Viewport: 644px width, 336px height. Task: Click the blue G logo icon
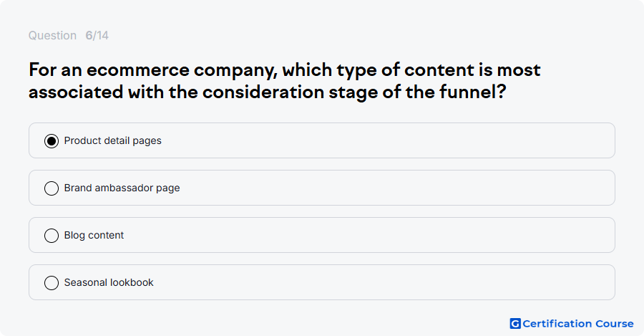[515, 324]
